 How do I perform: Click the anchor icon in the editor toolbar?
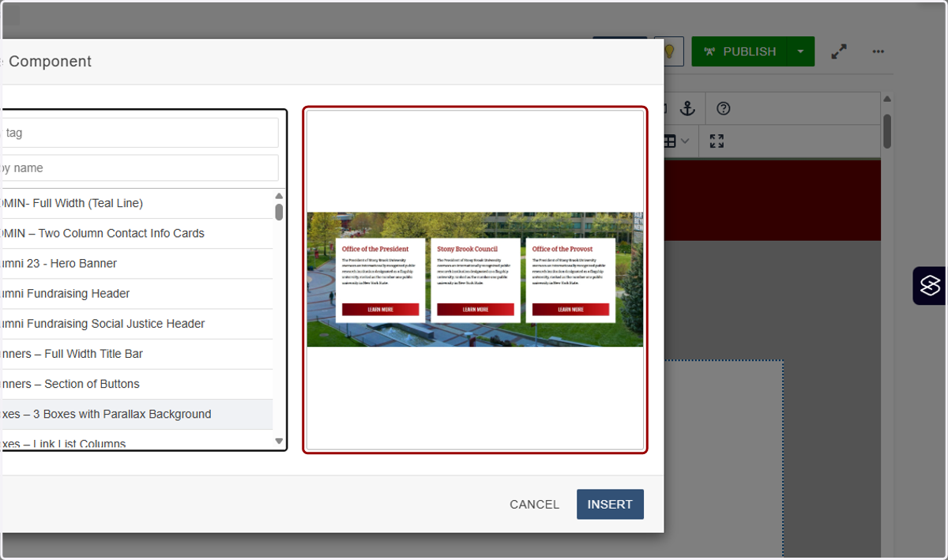coord(687,108)
